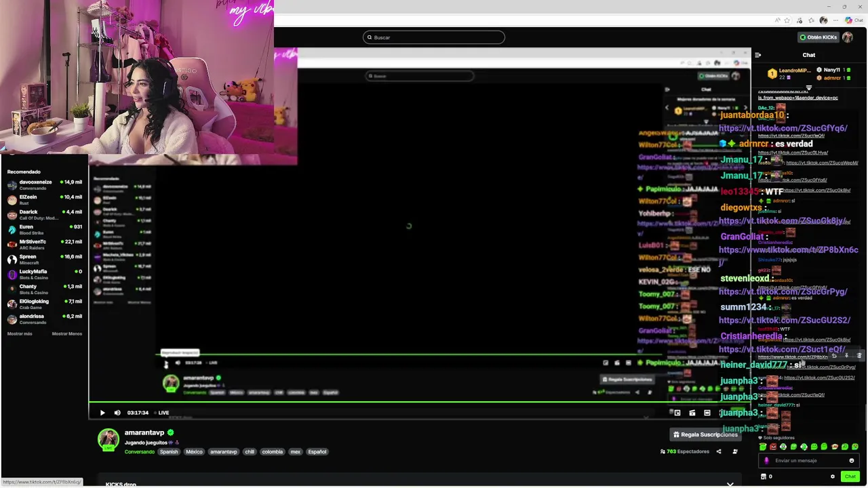Click the 763 Espectadores viewer count
Image resolution: width=868 pixels, height=488 pixels.
tap(684, 451)
